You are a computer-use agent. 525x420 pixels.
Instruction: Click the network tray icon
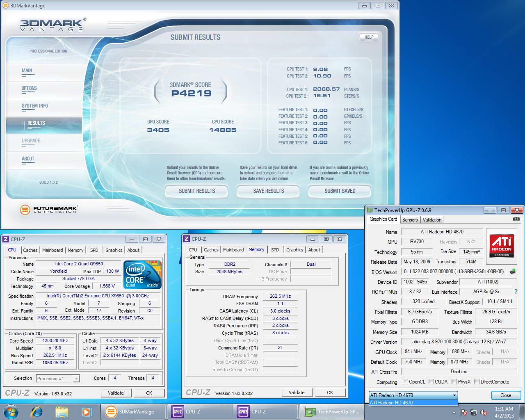pos(474,412)
